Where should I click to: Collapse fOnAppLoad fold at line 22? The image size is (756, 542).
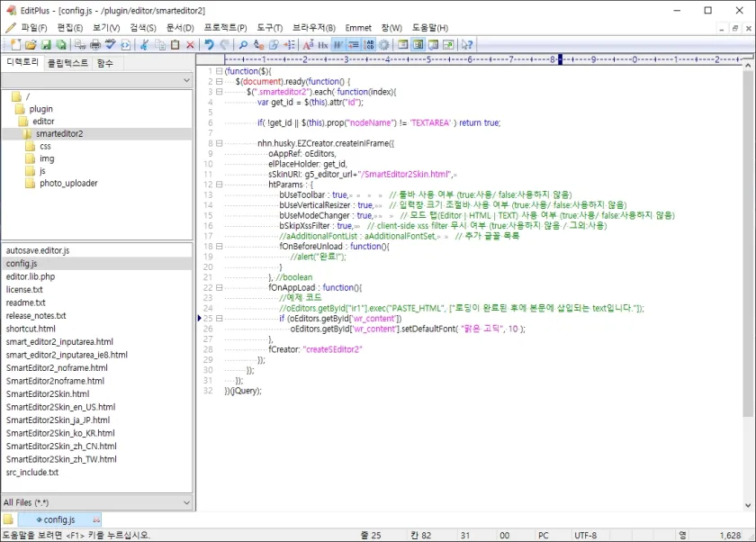point(220,287)
